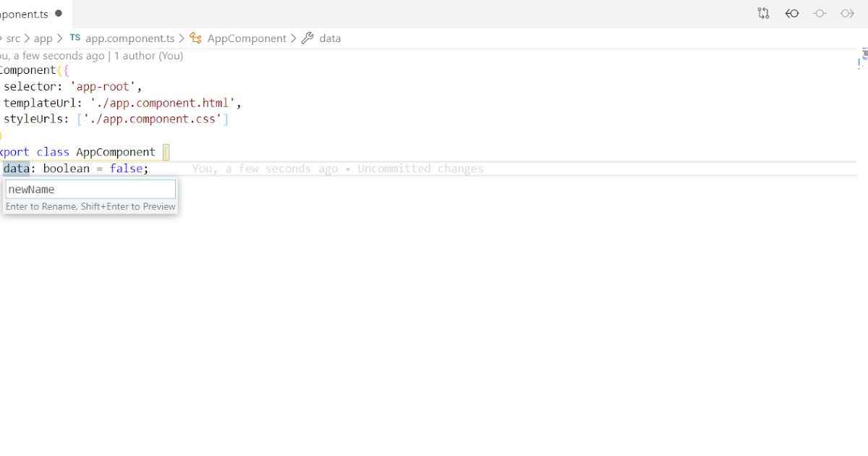Screen dimensions: 868x456
Task: Click the false keyword in the data declaration
Action: [127, 168]
